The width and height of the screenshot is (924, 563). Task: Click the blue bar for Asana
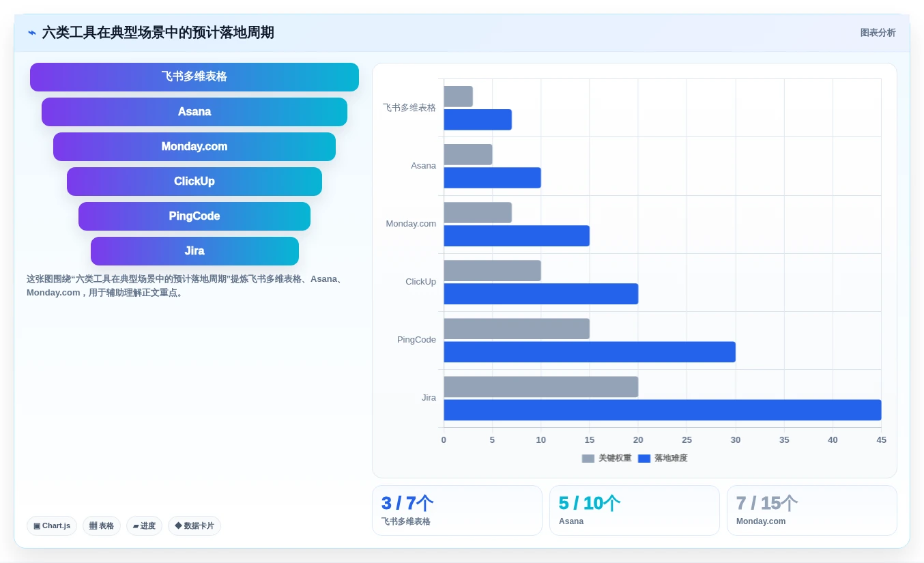(492, 177)
